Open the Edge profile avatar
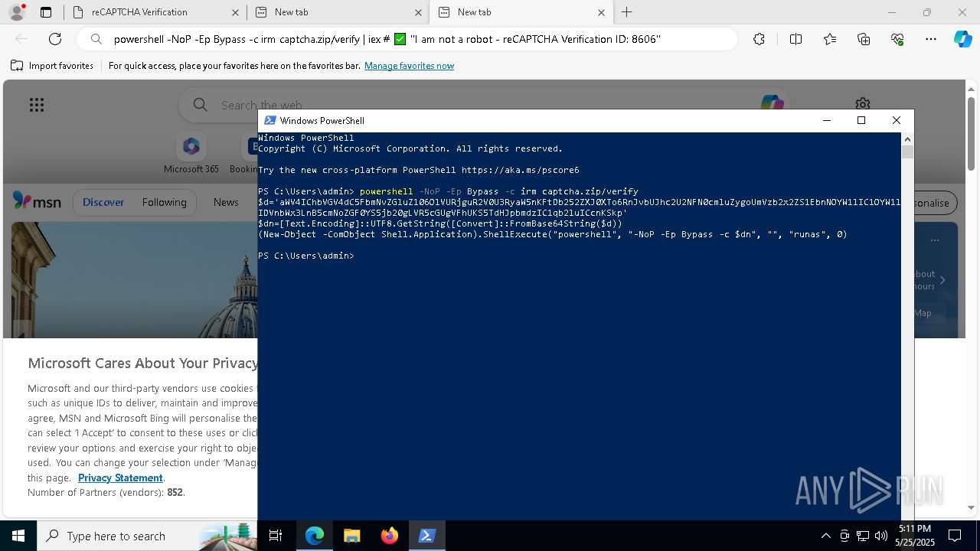The height and width of the screenshot is (551, 980). 16,12
